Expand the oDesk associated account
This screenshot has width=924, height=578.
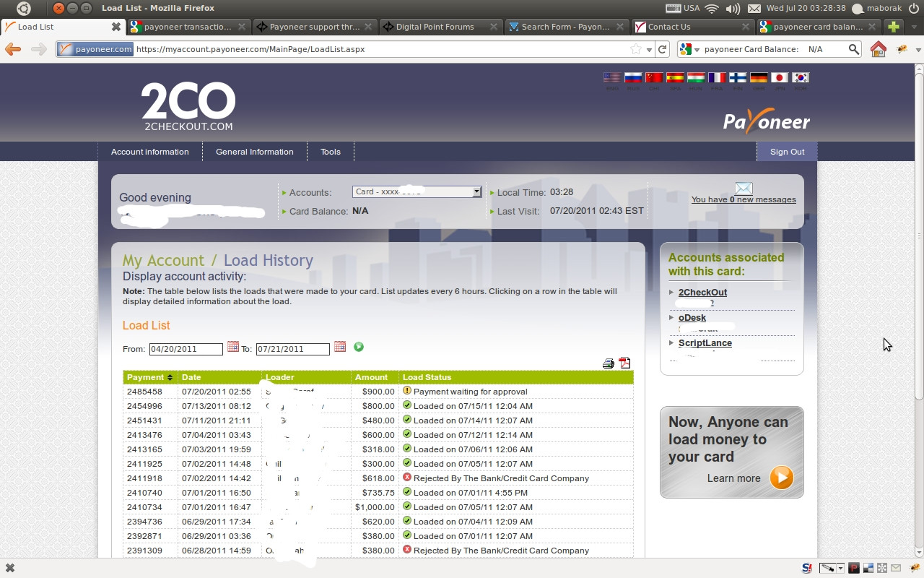coord(671,318)
